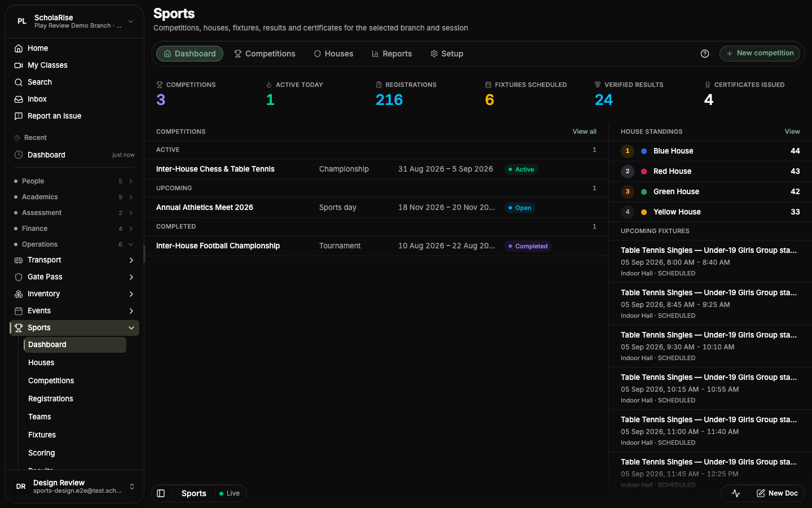The height and width of the screenshot is (508, 812).
Task: Switch to the Reports tab
Action: tap(391, 54)
